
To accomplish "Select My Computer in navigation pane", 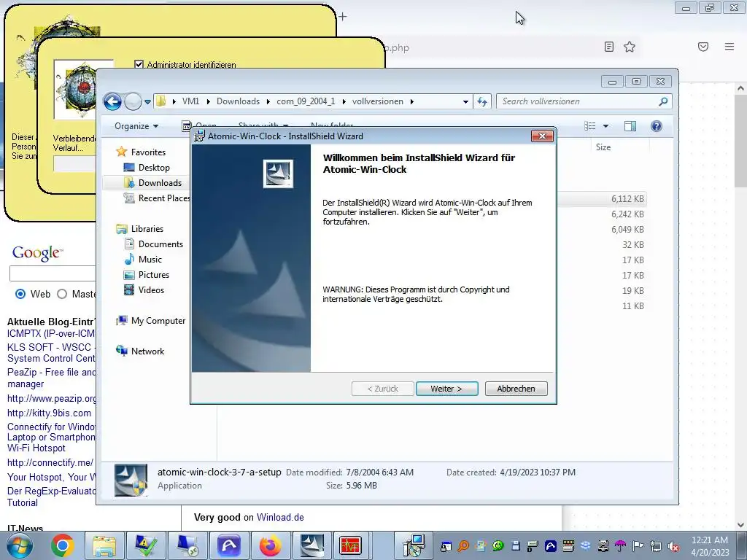I will coord(158,321).
